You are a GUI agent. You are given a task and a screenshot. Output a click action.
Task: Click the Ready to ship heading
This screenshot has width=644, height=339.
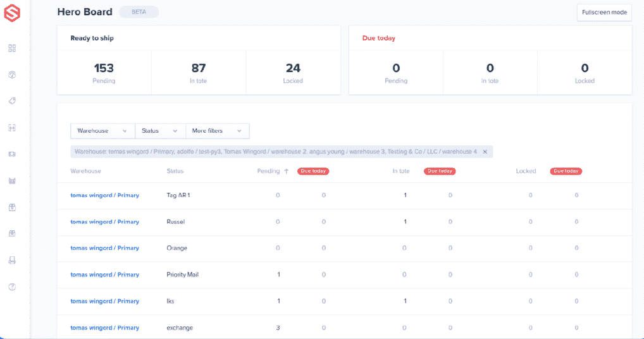pyautogui.click(x=92, y=38)
